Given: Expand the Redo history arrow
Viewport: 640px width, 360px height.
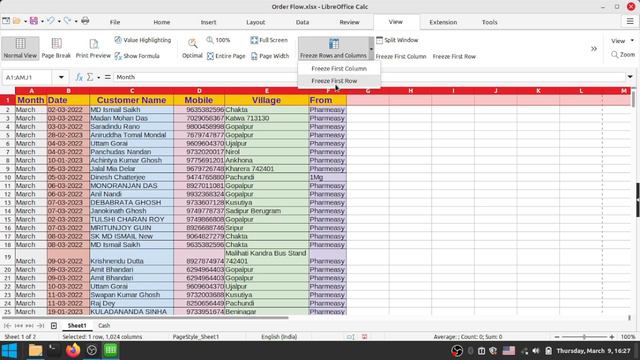Looking at the screenshot, I should click(76, 21).
